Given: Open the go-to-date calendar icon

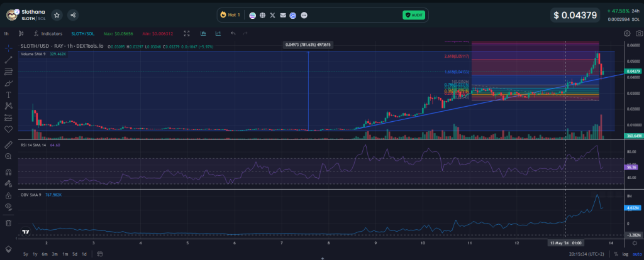Looking at the screenshot, I should coord(99,254).
